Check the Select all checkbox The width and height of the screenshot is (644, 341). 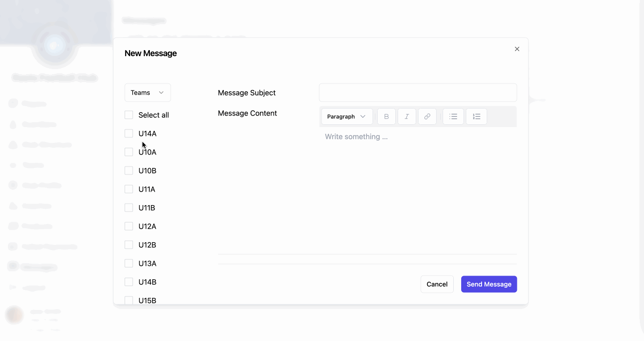coord(129,115)
